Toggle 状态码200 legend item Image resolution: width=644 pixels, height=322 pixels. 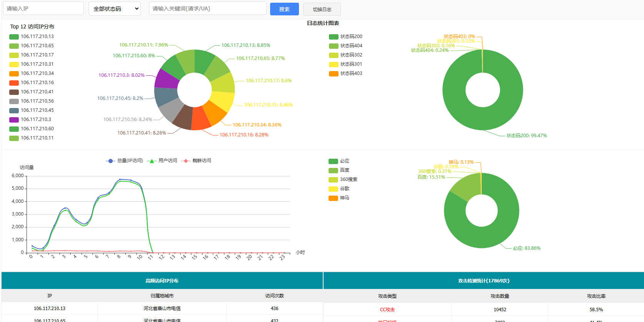pos(345,37)
